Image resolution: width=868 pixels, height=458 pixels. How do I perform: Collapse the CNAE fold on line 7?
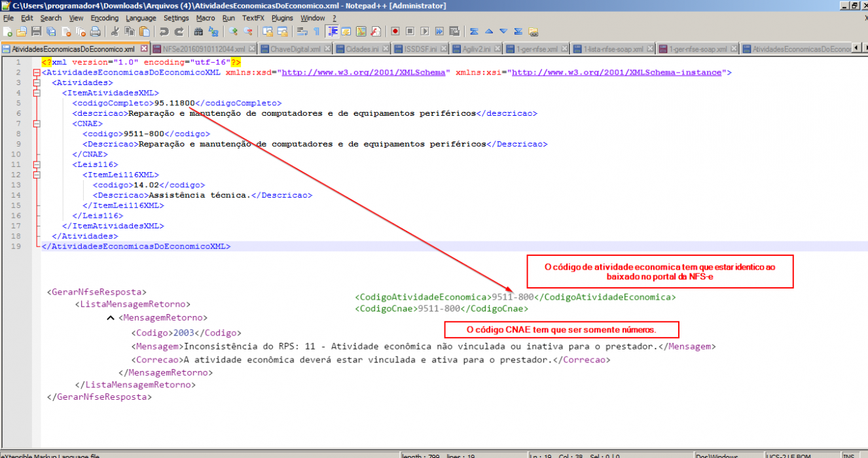point(36,124)
